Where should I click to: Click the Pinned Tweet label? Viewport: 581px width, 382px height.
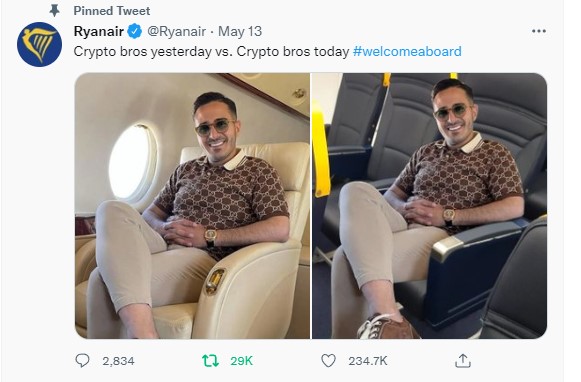[x=112, y=11]
